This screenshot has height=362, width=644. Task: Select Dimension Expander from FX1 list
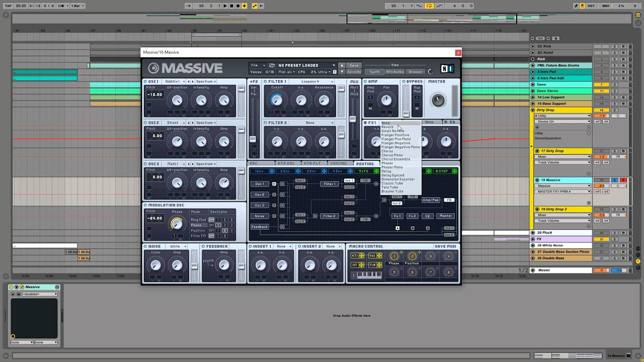pyautogui.click(x=398, y=179)
